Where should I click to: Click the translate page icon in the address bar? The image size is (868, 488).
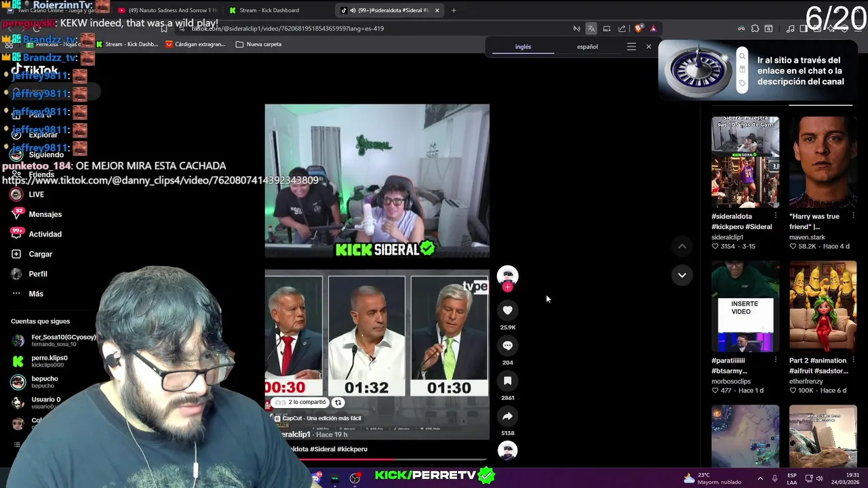[591, 28]
